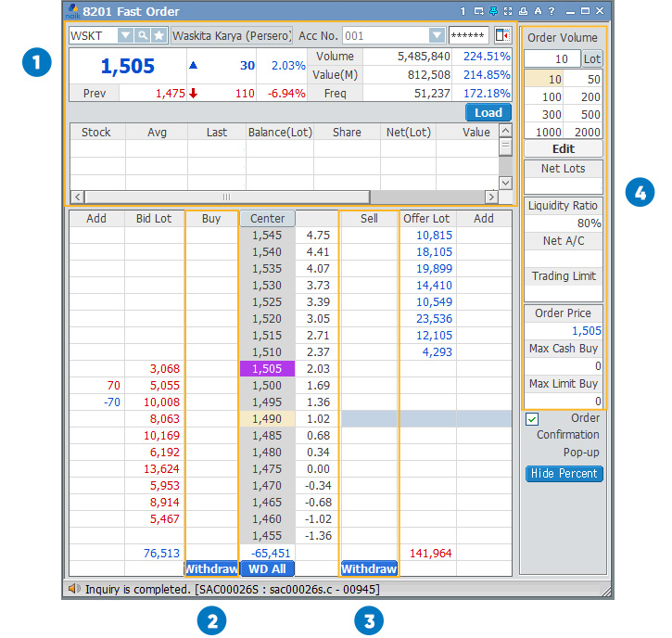The width and height of the screenshot is (672, 638).
Task: Expand the Acc No. dropdown
Action: click(x=437, y=35)
